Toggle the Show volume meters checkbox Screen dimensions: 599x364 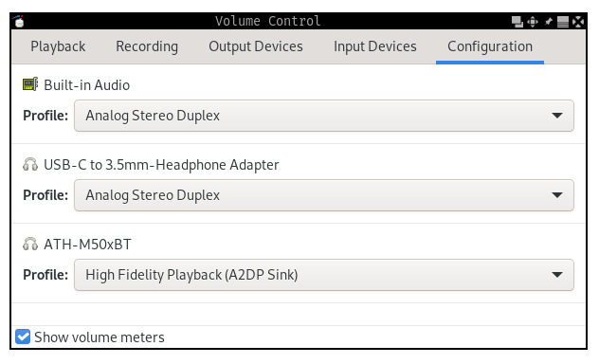coord(23,337)
